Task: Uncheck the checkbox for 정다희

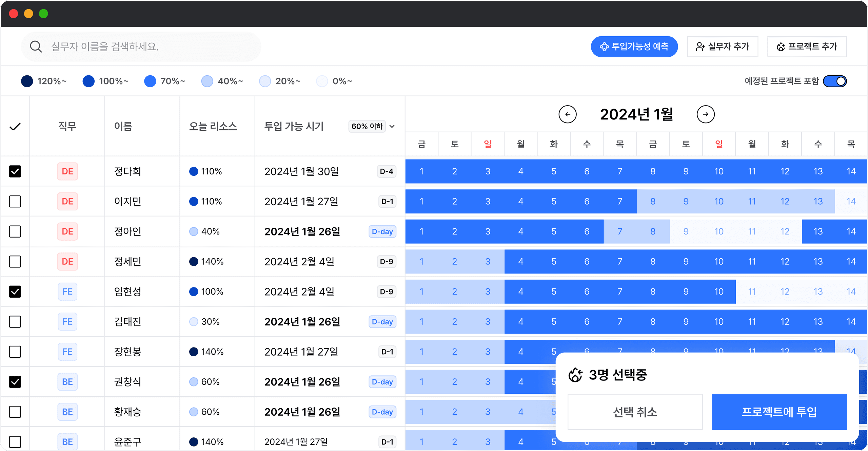Action: 15,171
